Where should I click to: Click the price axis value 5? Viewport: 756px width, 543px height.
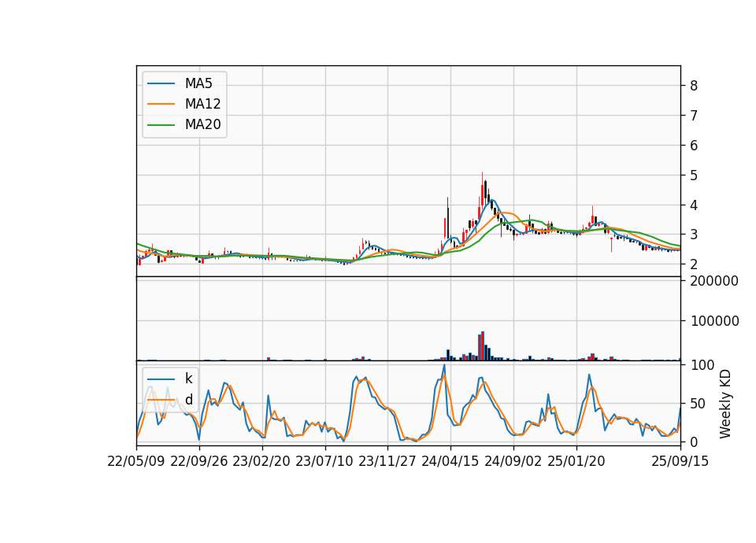[694, 175]
